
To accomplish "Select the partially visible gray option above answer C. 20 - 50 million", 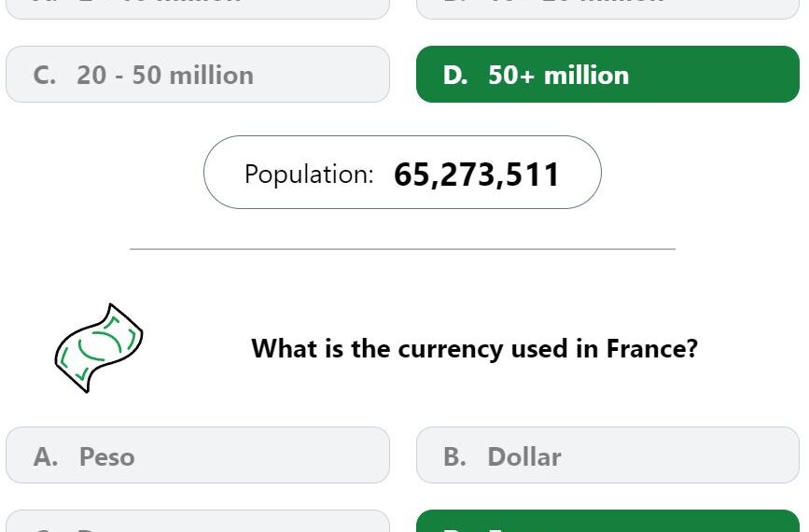I will pos(198,9).
